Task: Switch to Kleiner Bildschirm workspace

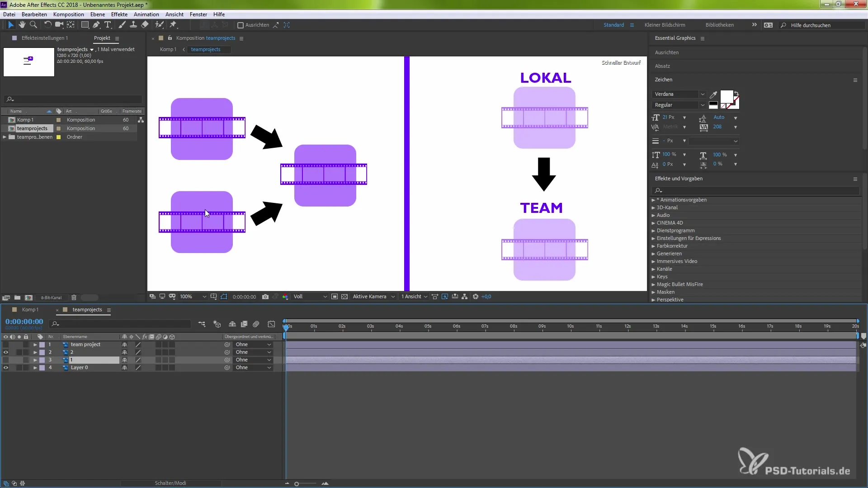Action: tap(665, 25)
